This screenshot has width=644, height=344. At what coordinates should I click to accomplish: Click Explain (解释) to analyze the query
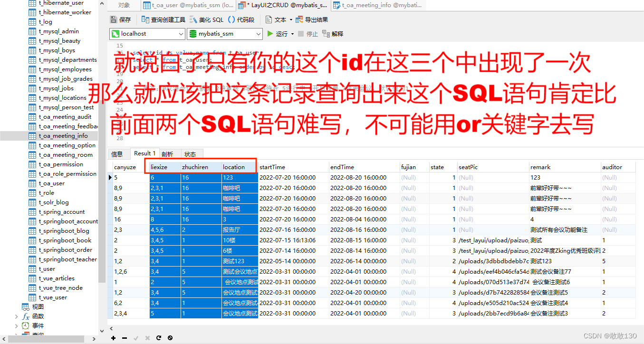[333, 34]
